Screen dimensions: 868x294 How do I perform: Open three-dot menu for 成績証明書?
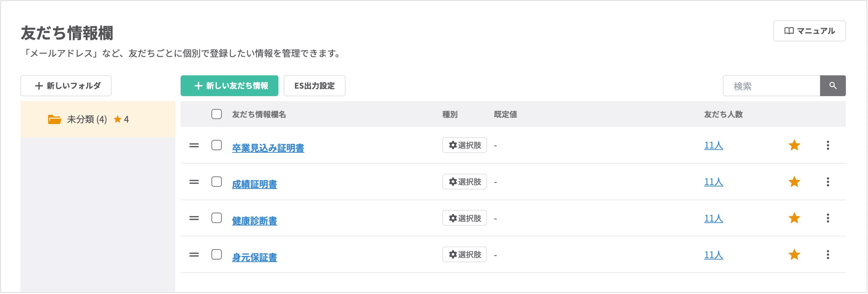click(x=828, y=182)
